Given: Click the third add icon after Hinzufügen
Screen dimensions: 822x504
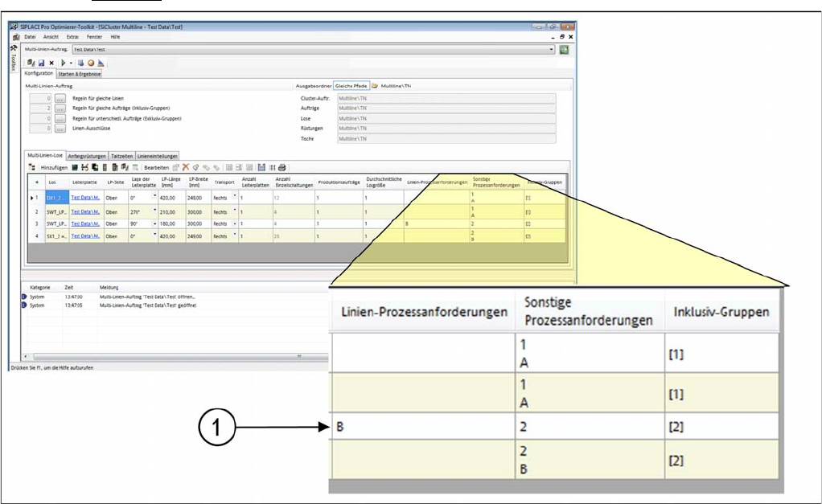Looking at the screenshot, I should (x=95, y=168).
